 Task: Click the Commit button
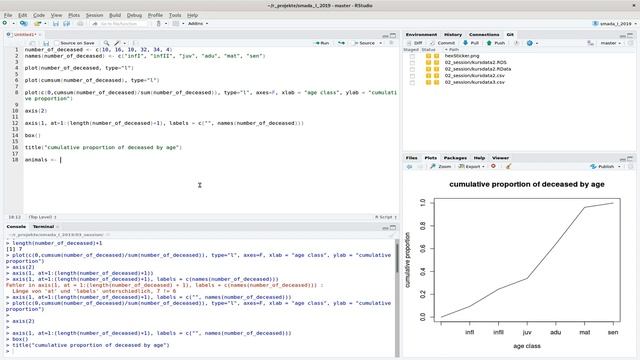coord(443,43)
